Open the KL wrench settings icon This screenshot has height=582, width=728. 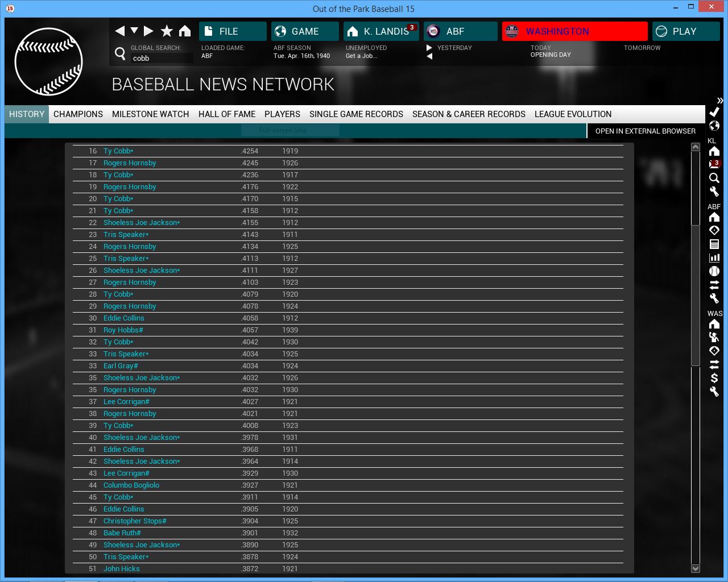(x=714, y=192)
